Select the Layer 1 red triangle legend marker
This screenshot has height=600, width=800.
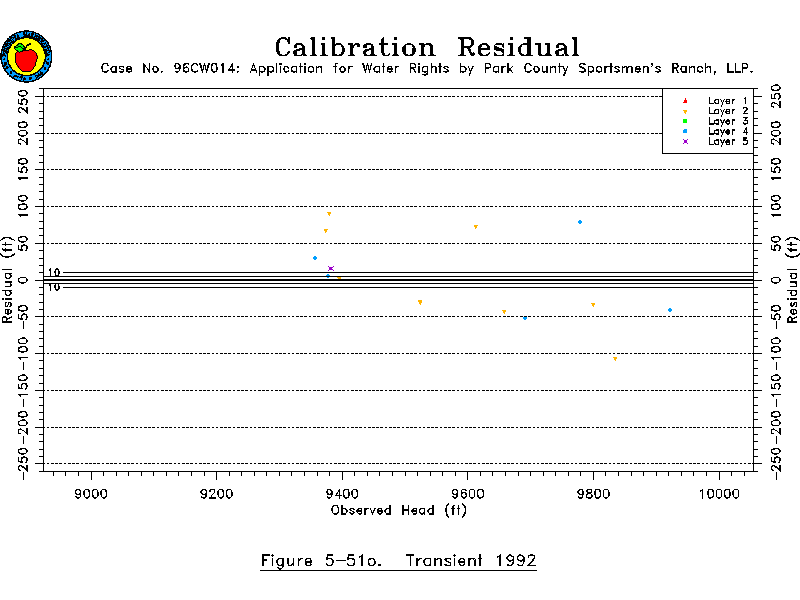click(x=685, y=101)
